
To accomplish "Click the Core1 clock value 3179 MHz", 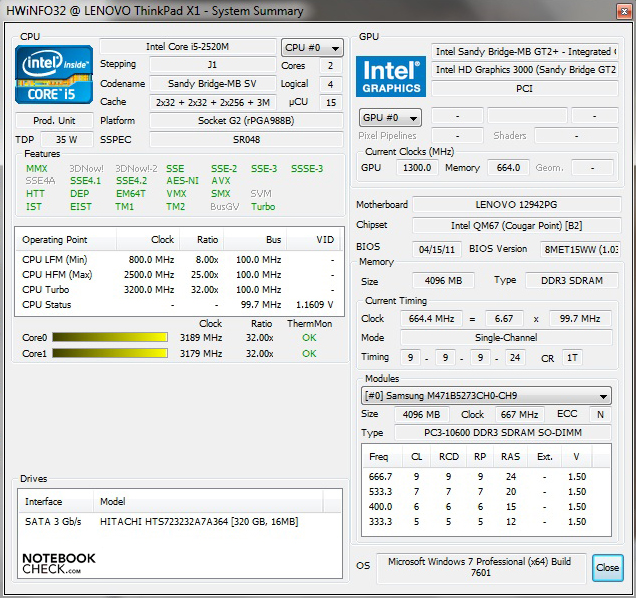I will pyautogui.click(x=201, y=353).
